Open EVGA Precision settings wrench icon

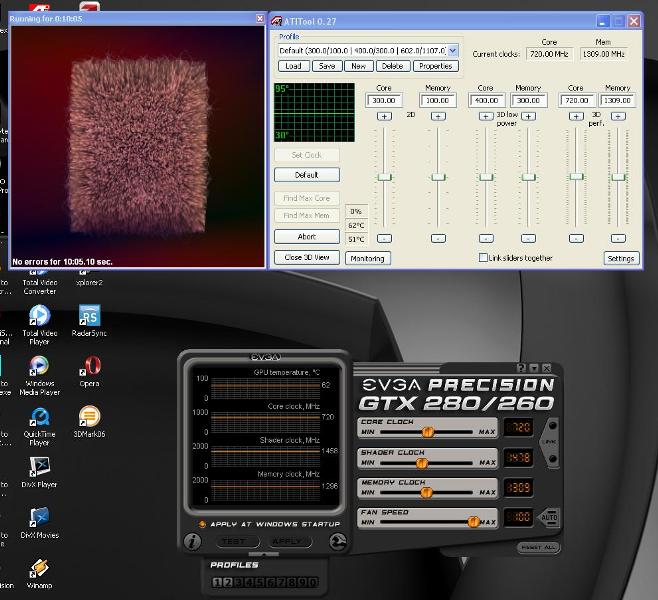(338, 542)
